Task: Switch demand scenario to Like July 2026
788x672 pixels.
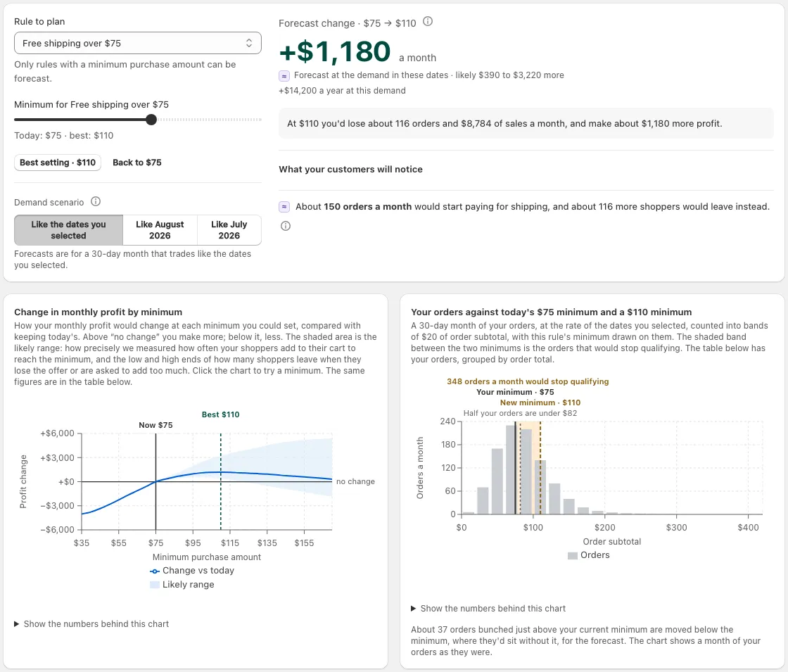Action: point(229,230)
